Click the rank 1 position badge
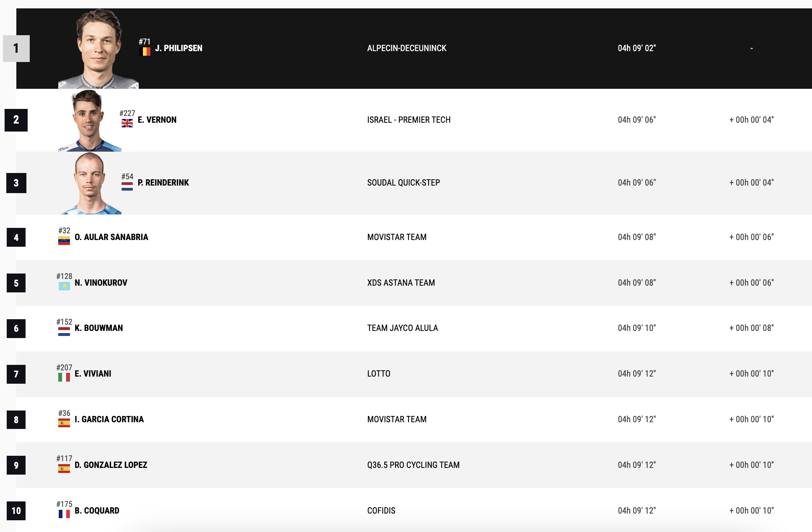Screen dimensions: 812x532 coord(16,49)
